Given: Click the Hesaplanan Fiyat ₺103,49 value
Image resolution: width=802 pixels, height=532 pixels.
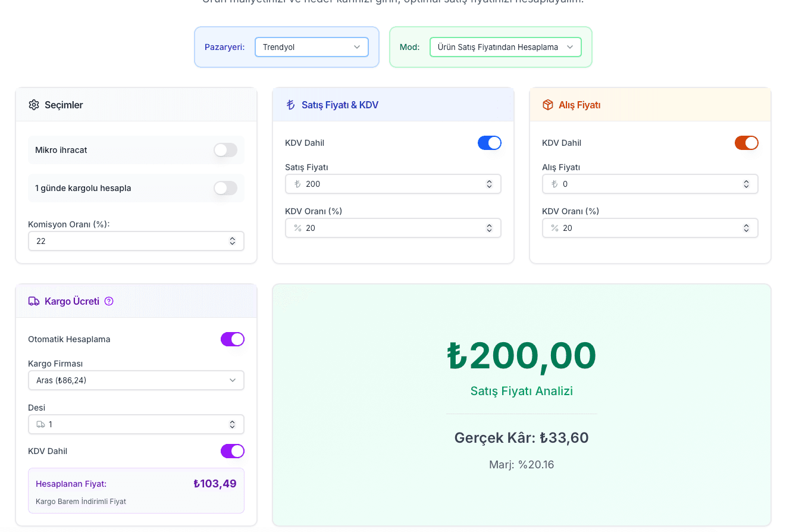Looking at the screenshot, I should [x=215, y=484].
